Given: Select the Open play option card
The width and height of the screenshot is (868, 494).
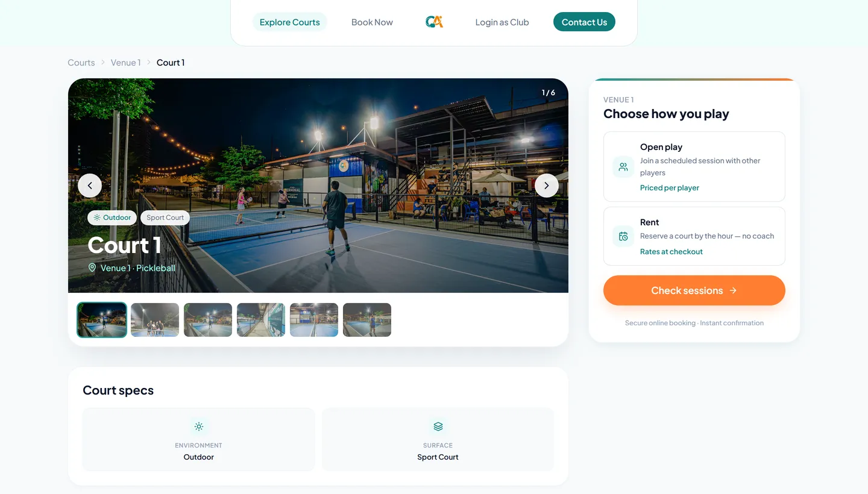Looking at the screenshot, I should pyautogui.click(x=694, y=167).
